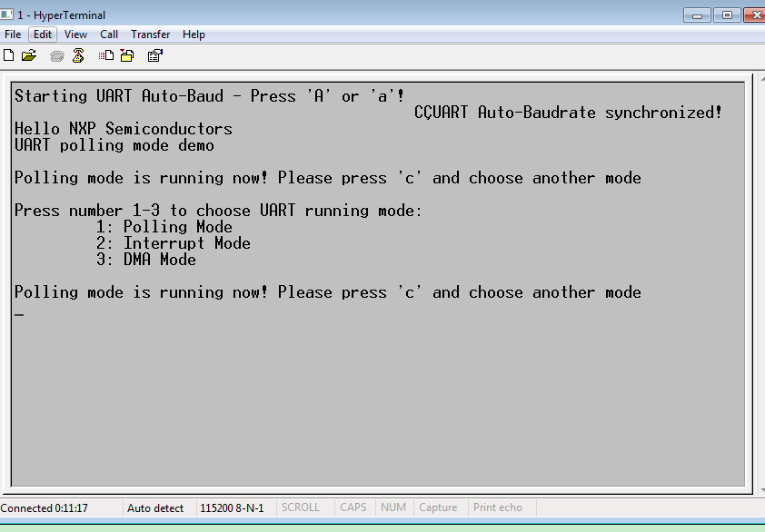Viewport: 765px width, 532px height.
Task: Click 'Auto detect' status bar entry
Action: (155, 508)
